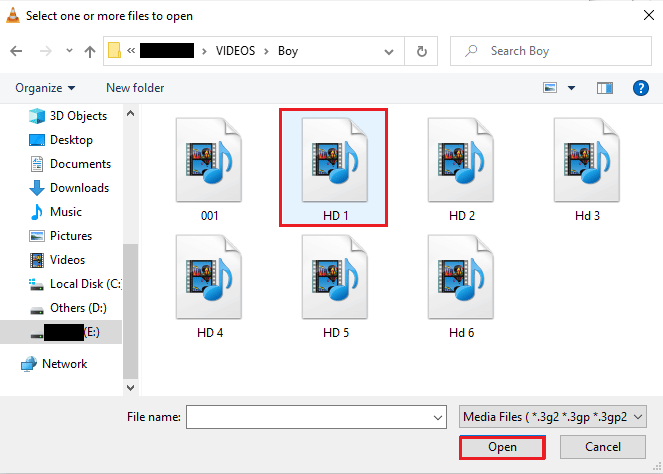Open the view options dropdown arrow
This screenshot has width=663, height=474.
pyautogui.click(x=572, y=88)
